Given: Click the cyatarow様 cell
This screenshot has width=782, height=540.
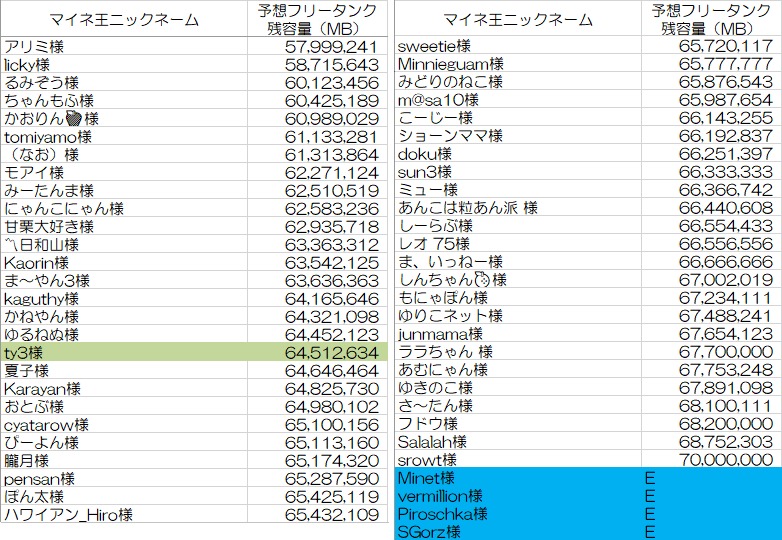Looking at the screenshot, I should click(x=124, y=424).
